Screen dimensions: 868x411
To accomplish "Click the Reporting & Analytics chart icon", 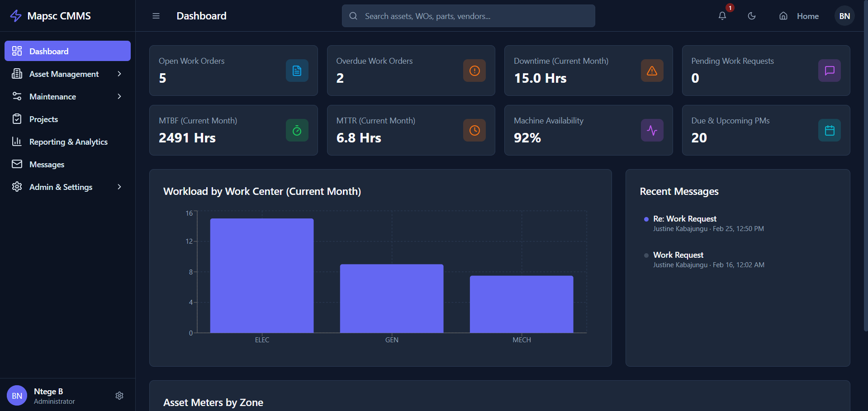I will [17, 142].
